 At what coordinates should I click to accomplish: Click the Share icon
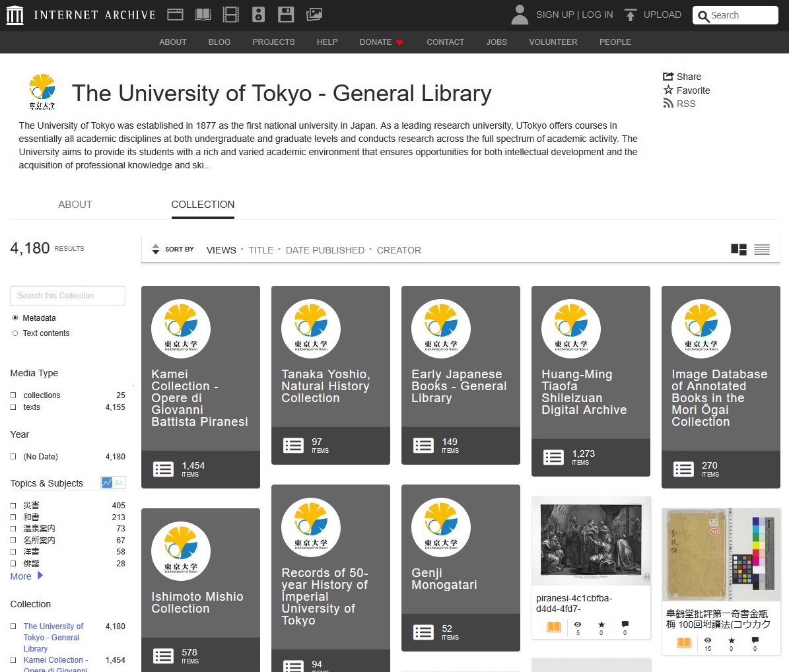pyautogui.click(x=668, y=77)
